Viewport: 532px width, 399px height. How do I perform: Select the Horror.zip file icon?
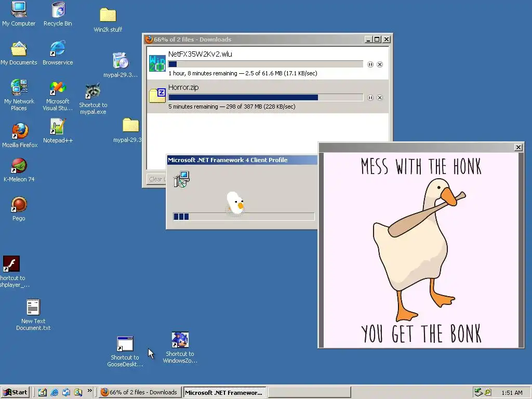point(157,96)
